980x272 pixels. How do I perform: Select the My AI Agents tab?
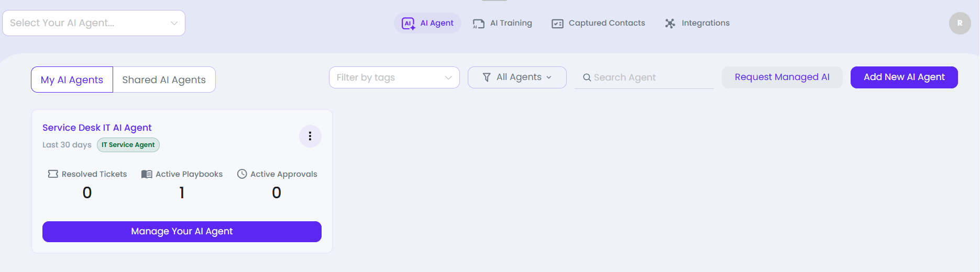[x=72, y=80]
